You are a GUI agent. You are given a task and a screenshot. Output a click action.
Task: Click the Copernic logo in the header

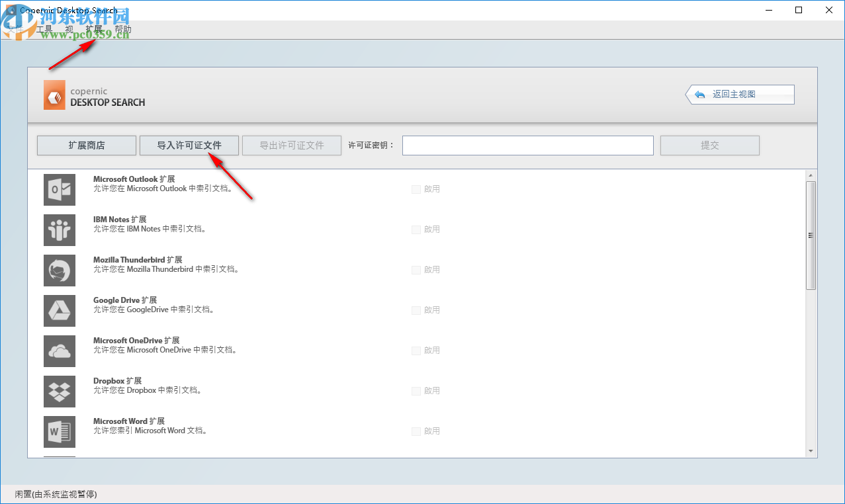pyautogui.click(x=54, y=95)
